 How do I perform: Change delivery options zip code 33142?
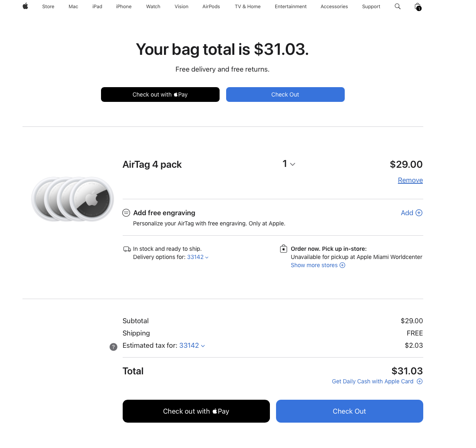198,257
